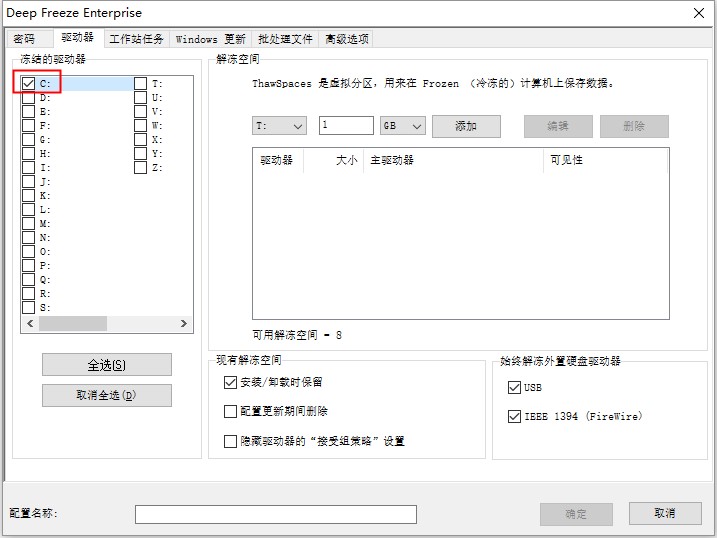Viewport: 717px width, 538px height.
Task: Click the 编辑 button
Action: (x=558, y=126)
